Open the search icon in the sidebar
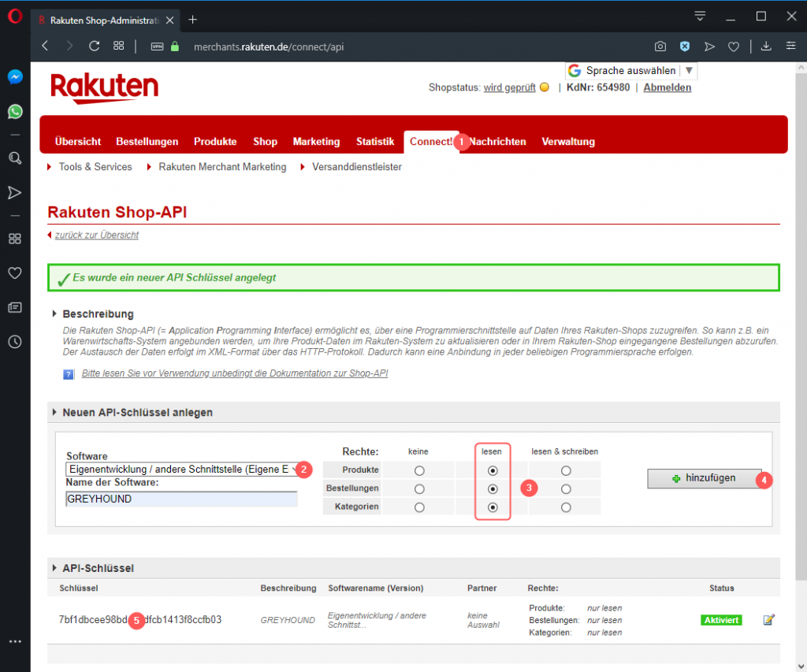 [x=15, y=158]
